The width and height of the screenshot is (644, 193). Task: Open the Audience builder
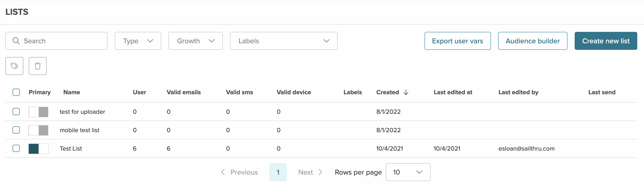pyautogui.click(x=532, y=41)
